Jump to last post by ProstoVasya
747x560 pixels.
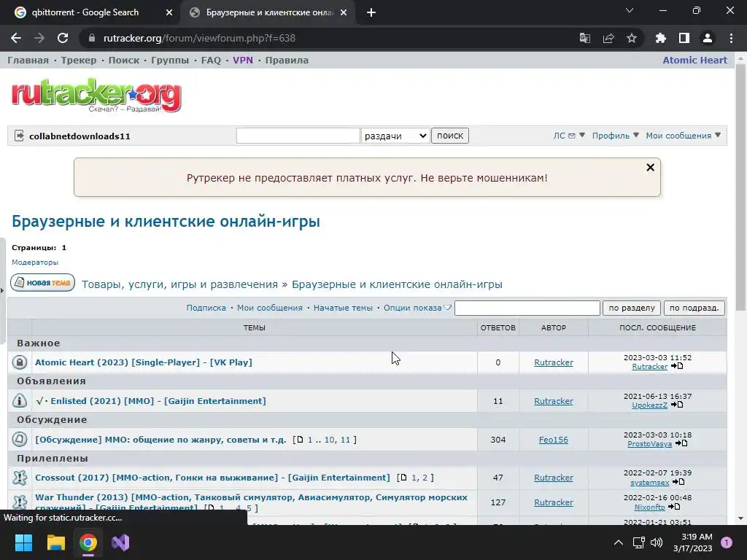[x=682, y=443]
